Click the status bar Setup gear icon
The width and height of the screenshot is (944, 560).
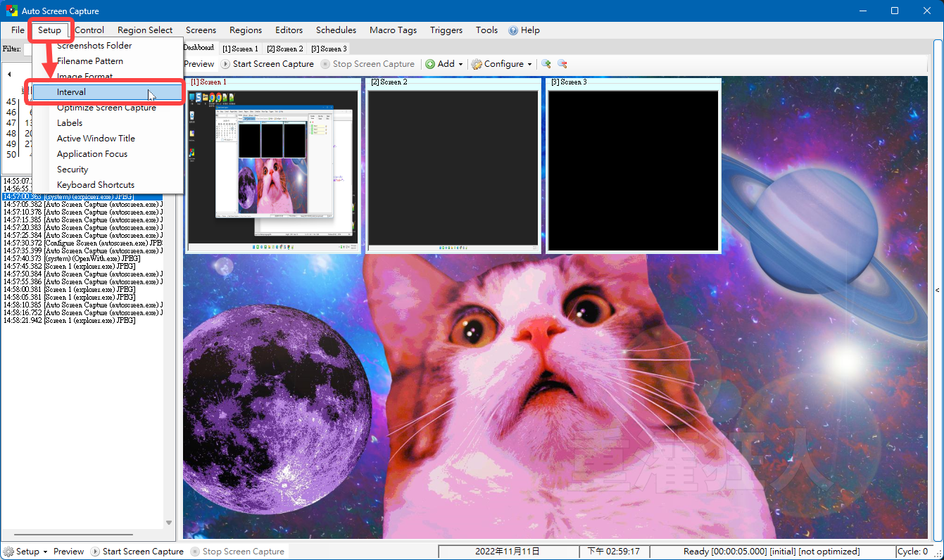(x=8, y=552)
